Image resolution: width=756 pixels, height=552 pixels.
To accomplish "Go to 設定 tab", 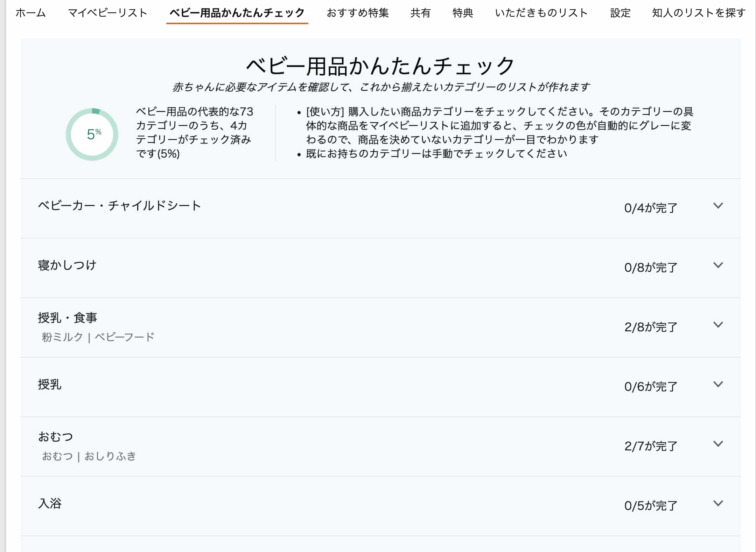I will (620, 13).
